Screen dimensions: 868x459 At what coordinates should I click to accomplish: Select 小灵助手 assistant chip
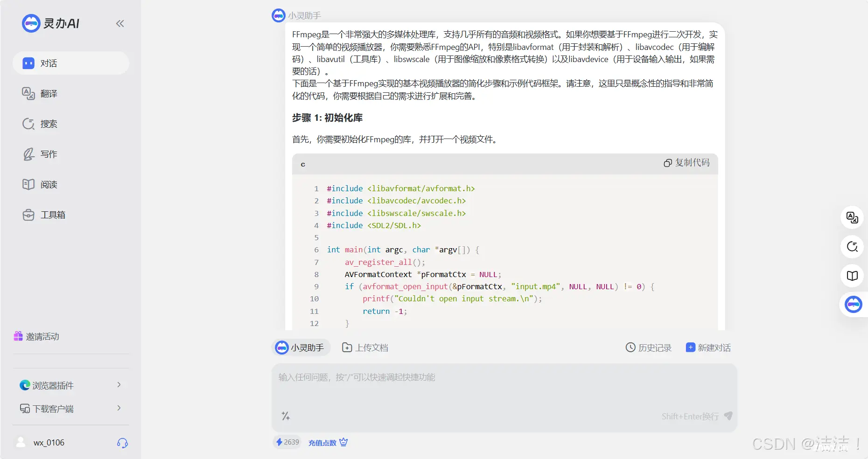point(301,348)
